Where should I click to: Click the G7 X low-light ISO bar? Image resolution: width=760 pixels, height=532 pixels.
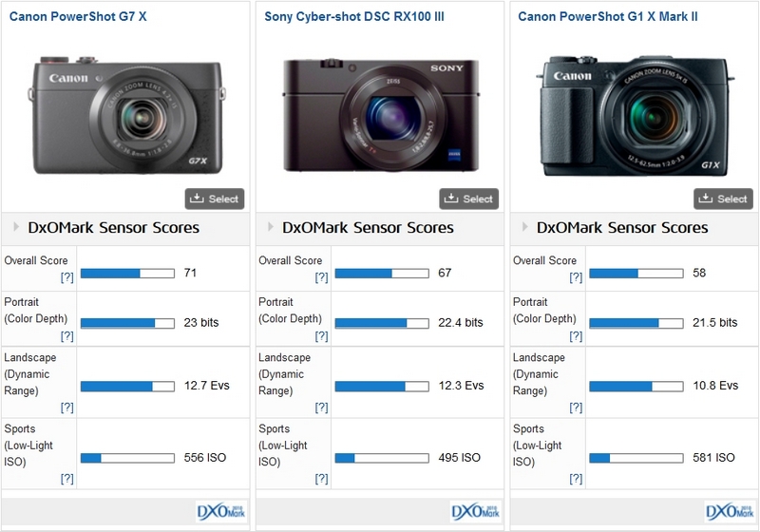[x=127, y=458]
